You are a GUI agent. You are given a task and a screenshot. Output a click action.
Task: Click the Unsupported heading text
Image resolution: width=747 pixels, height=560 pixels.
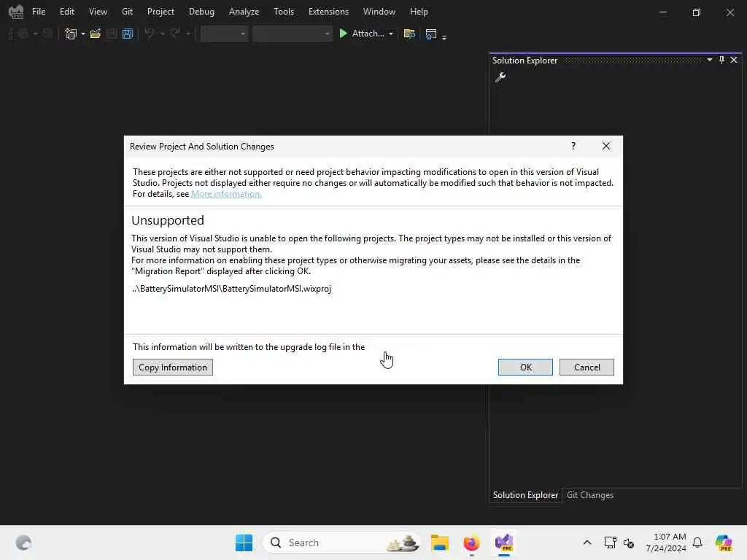[x=168, y=220]
